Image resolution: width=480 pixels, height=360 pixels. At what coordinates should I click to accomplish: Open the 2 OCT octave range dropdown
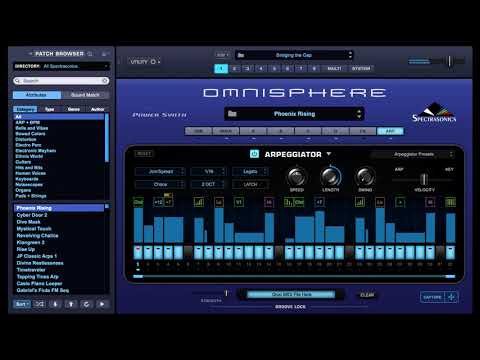click(x=208, y=184)
